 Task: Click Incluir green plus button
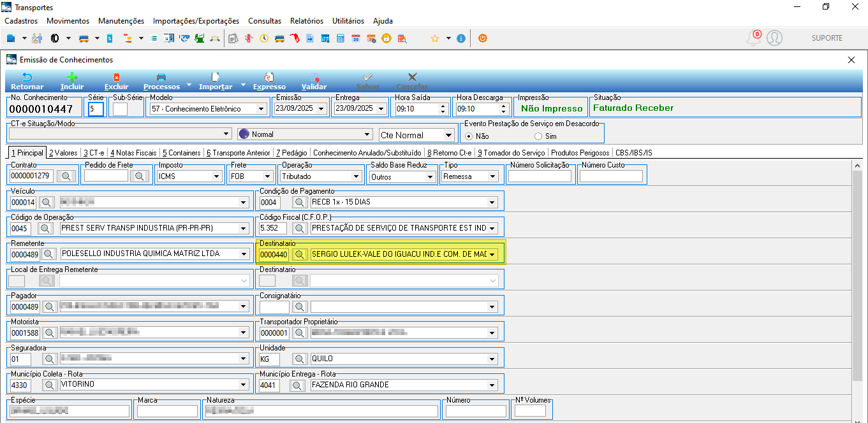click(72, 82)
